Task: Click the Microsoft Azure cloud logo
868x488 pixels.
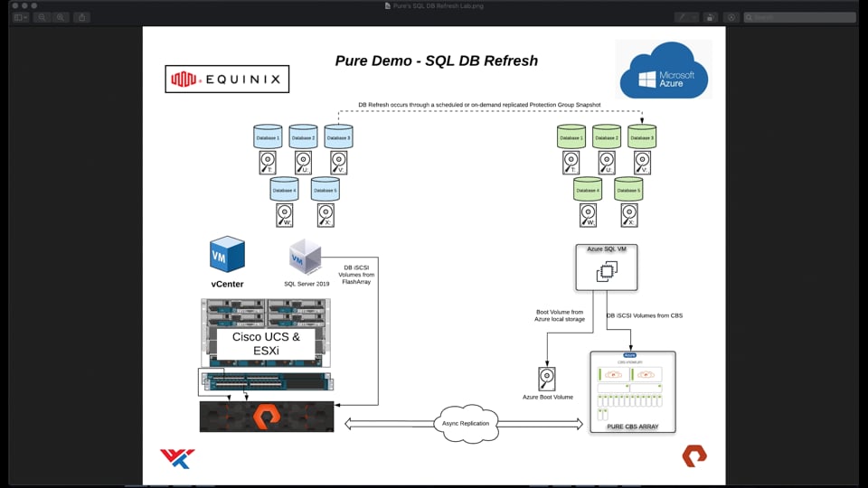Action: (664, 70)
